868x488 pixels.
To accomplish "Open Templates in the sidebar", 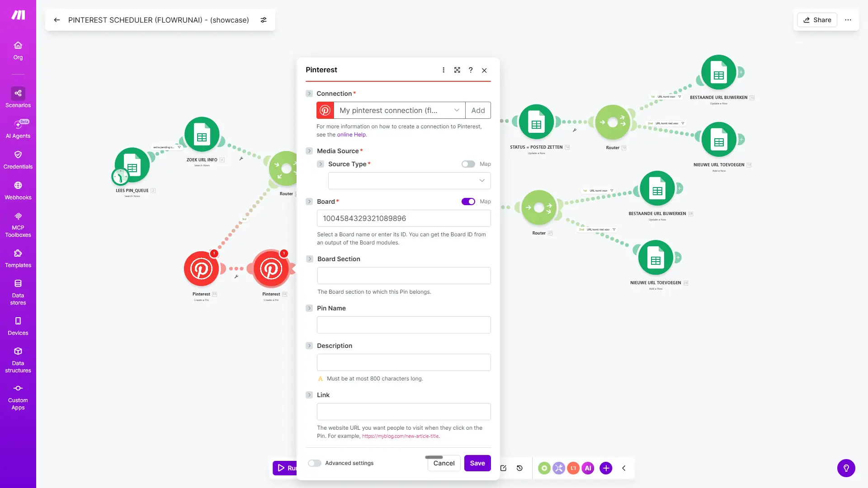I will (x=18, y=258).
